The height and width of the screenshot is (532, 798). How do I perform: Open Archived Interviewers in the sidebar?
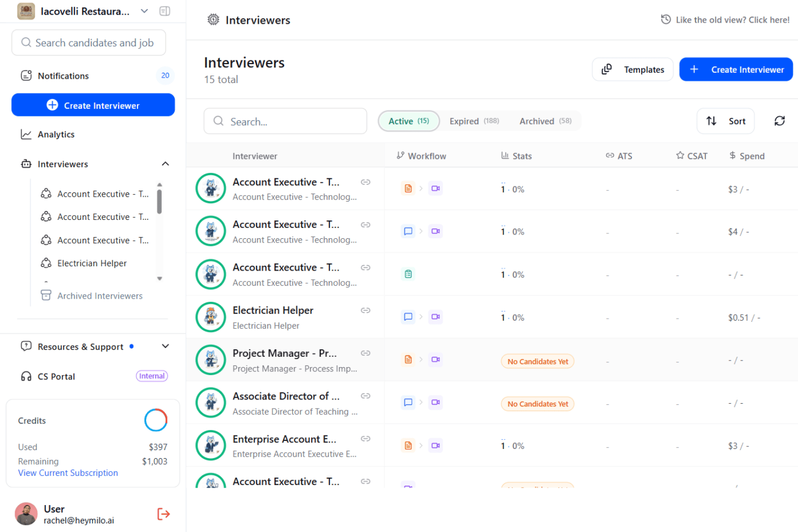100,296
